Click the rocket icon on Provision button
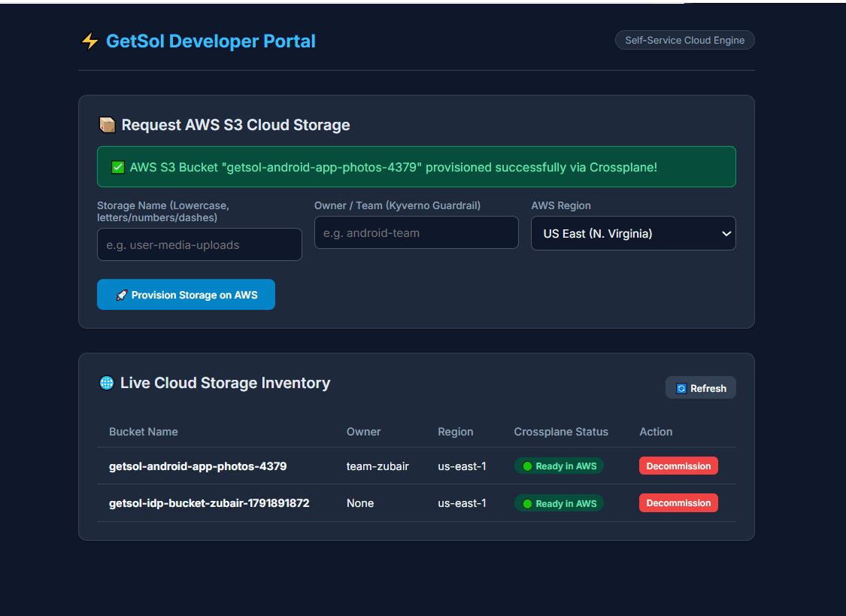Viewport: 846px width, 616px height. (x=122, y=295)
